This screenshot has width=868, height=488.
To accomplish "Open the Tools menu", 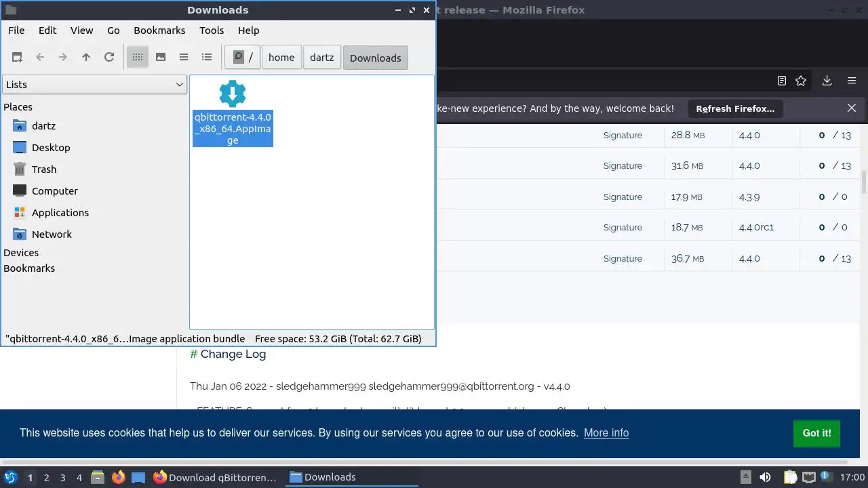I will (x=212, y=30).
